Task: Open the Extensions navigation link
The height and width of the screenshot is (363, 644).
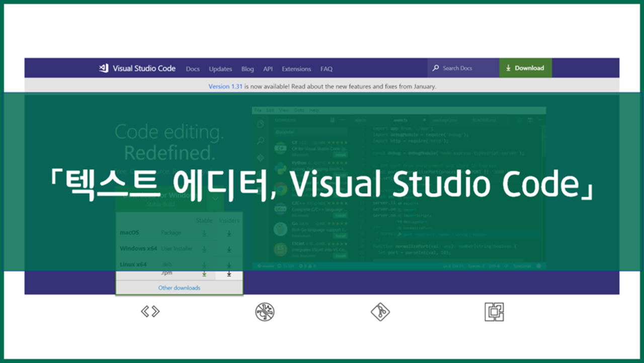Action: [296, 69]
